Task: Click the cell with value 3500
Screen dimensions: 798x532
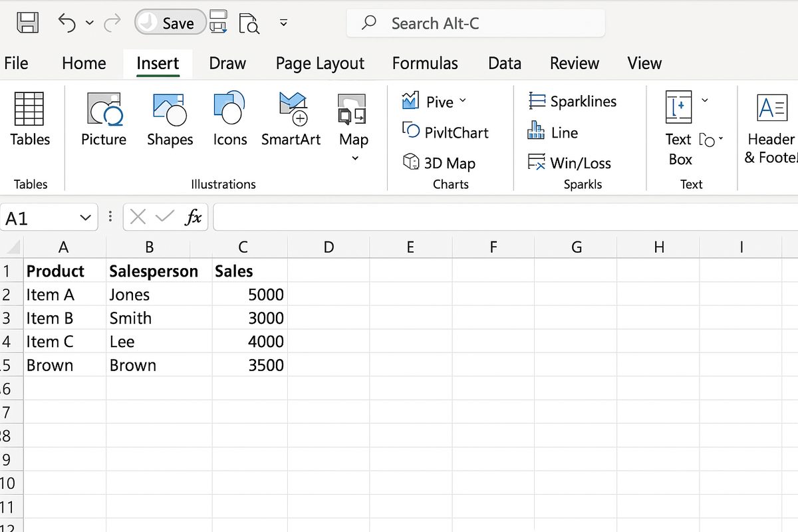Action: [249, 365]
